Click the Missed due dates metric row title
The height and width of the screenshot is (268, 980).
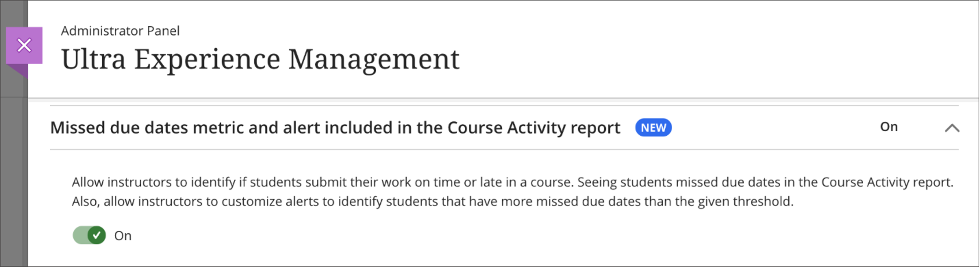(335, 128)
